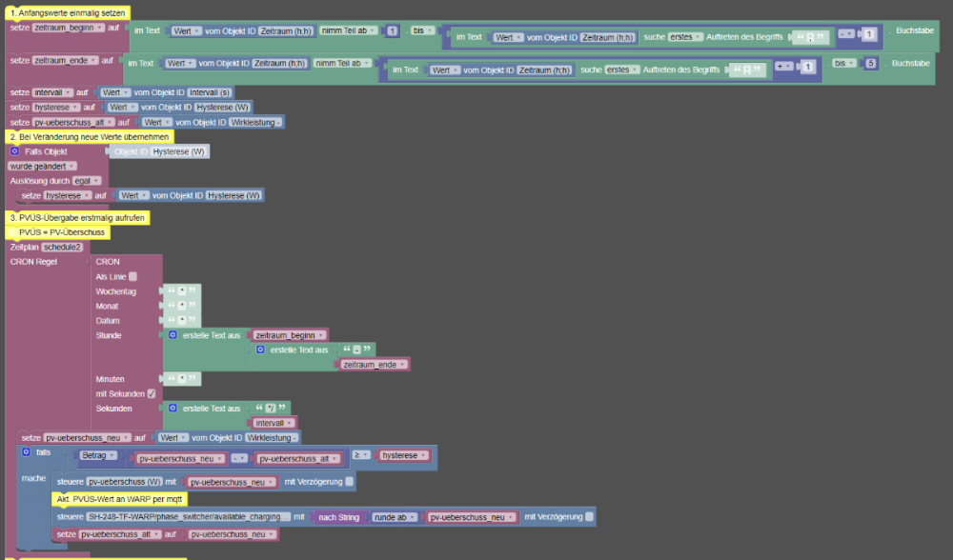Click the gear on the nested 'erstelle Text aus' block

tap(260, 350)
